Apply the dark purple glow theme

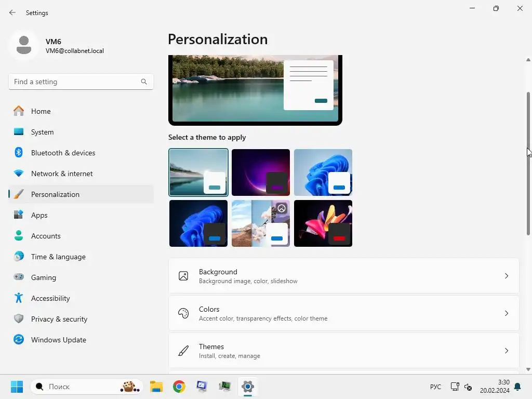click(261, 172)
